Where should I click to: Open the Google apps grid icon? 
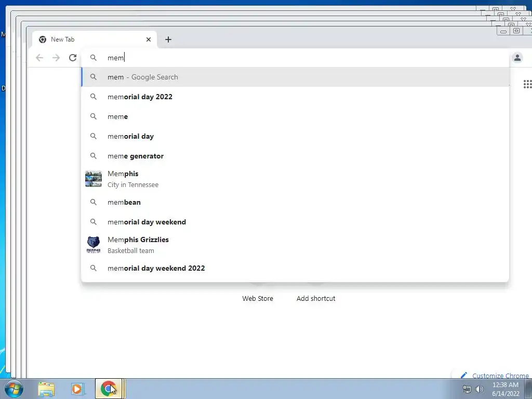pos(527,84)
